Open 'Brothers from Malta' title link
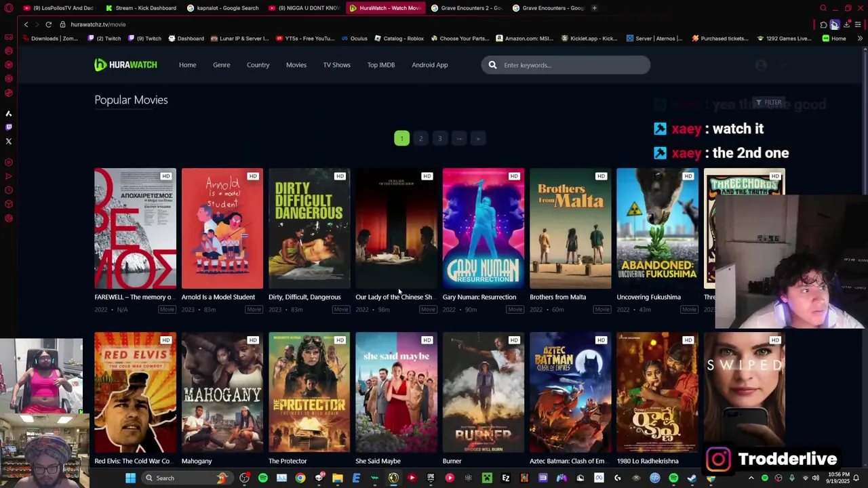Screen dimensions: 868x488 click(558, 297)
